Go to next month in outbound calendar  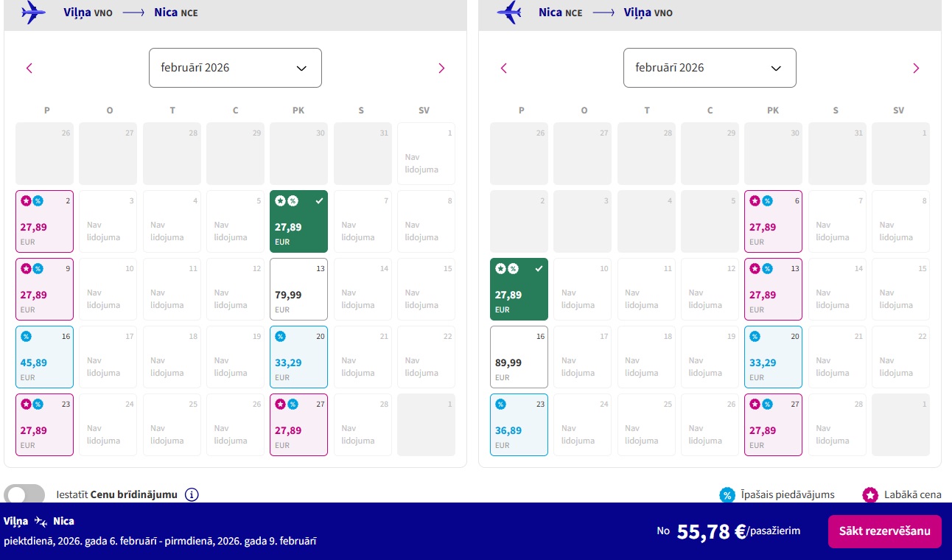click(441, 69)
